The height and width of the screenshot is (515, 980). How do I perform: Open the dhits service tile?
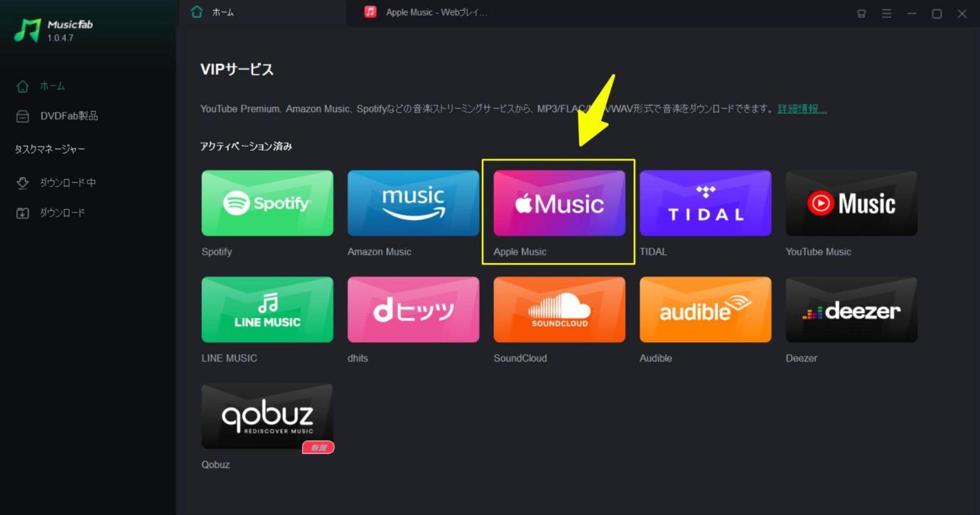pyautogui.click(x=414, y=310)
